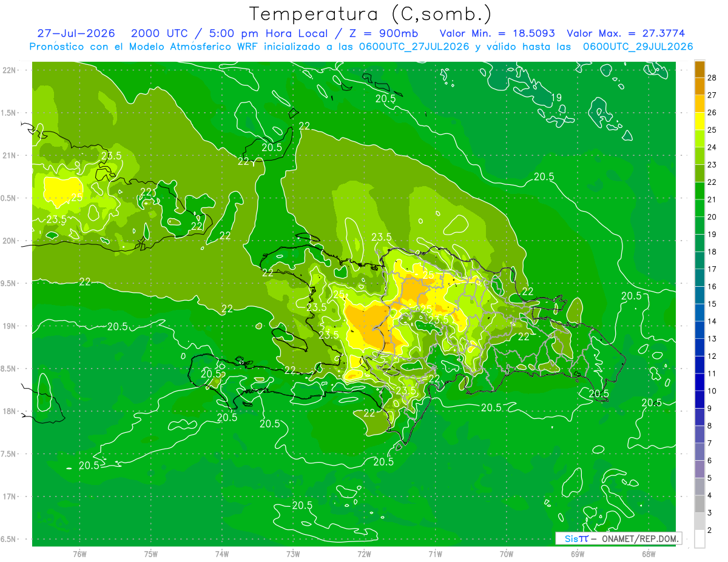Click the latitude label '20N'
This screenshot has width=728, height=562.
[x=10, y=241]
